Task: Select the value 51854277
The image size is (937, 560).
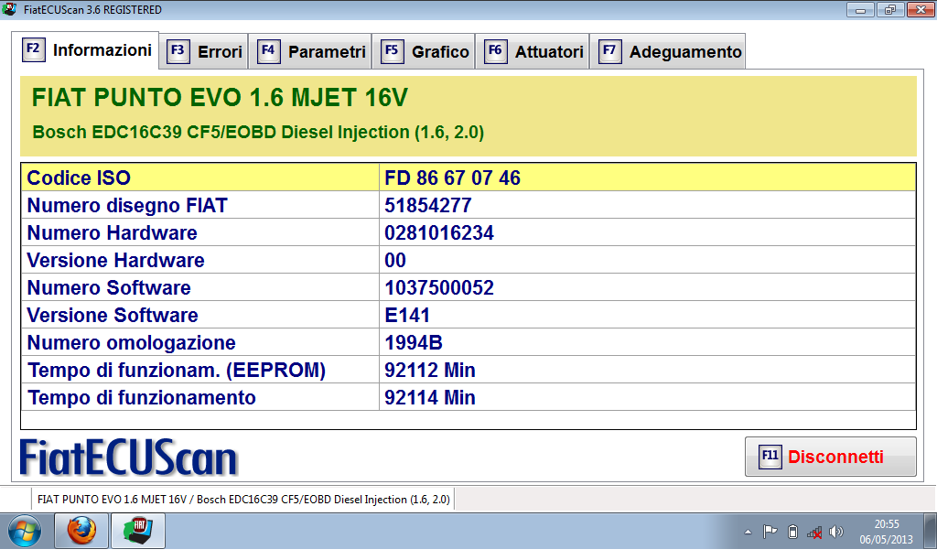Action: click(428, 205)
